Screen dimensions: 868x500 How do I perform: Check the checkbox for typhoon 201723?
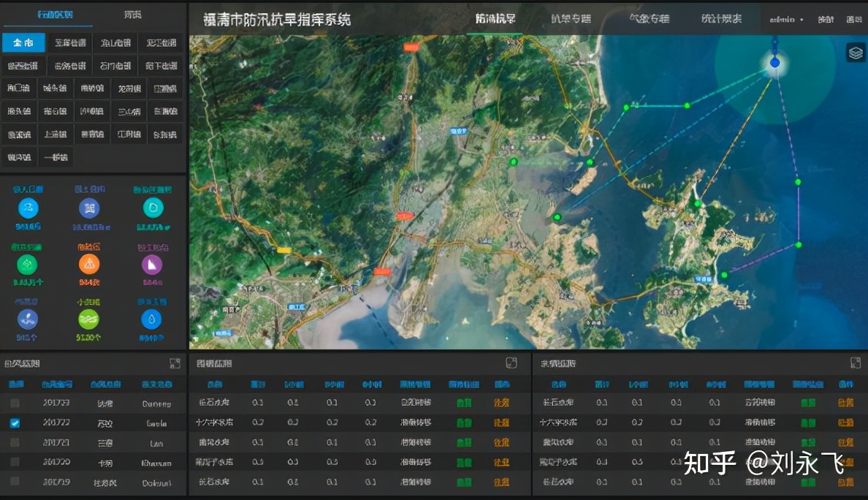pos(15,403)
